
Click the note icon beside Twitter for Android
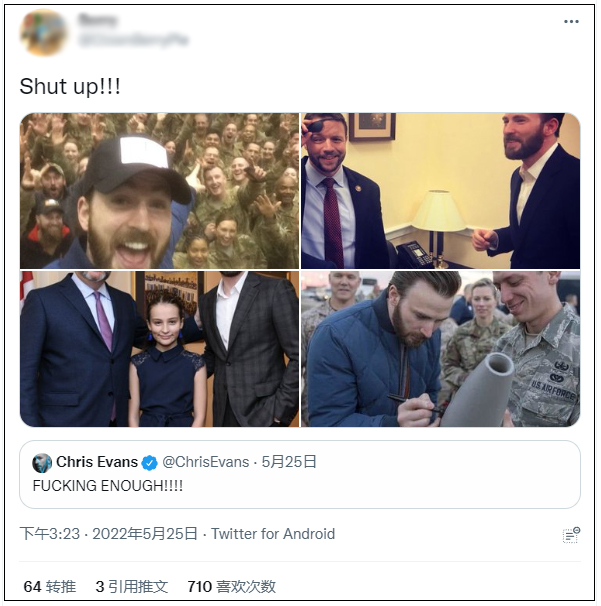(570, 535)
